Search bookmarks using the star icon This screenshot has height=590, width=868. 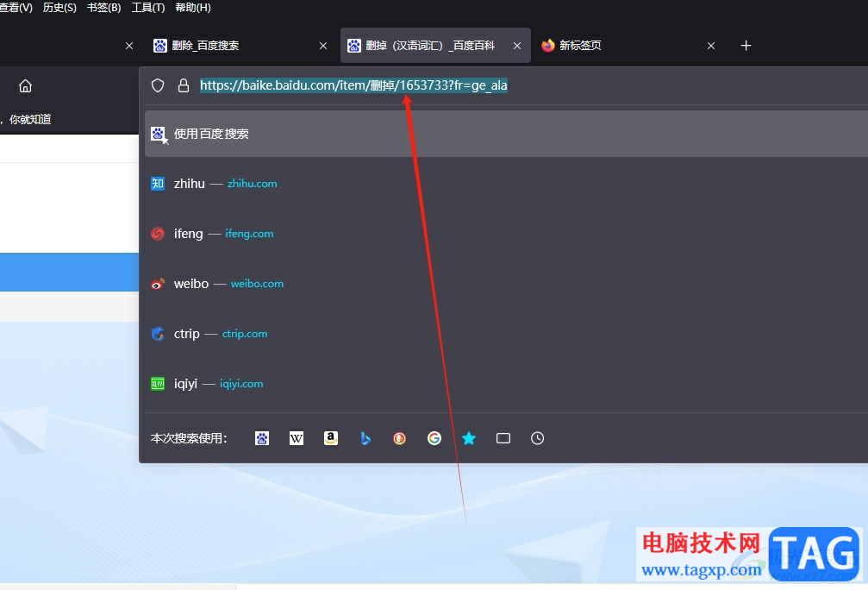469,438
